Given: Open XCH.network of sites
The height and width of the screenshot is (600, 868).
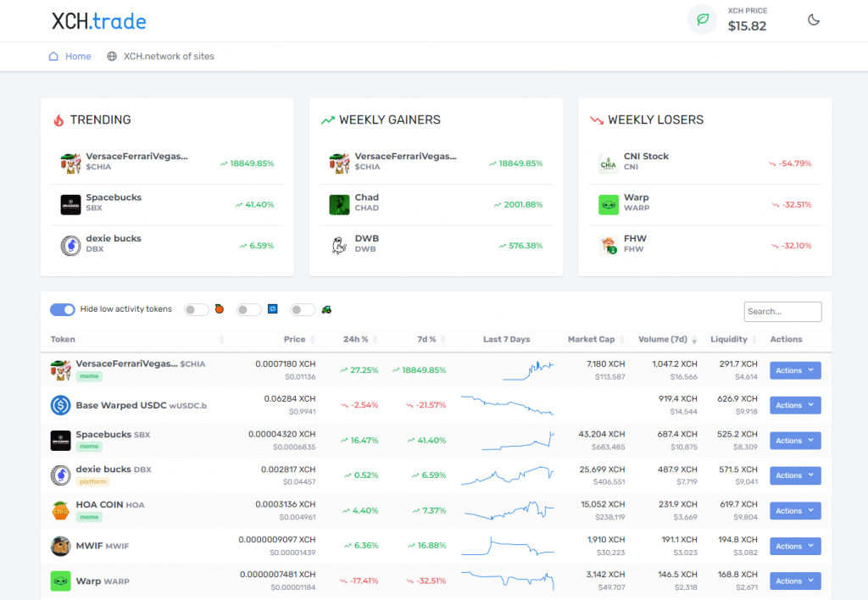Looking at the screenshot, I should [168, 56].
